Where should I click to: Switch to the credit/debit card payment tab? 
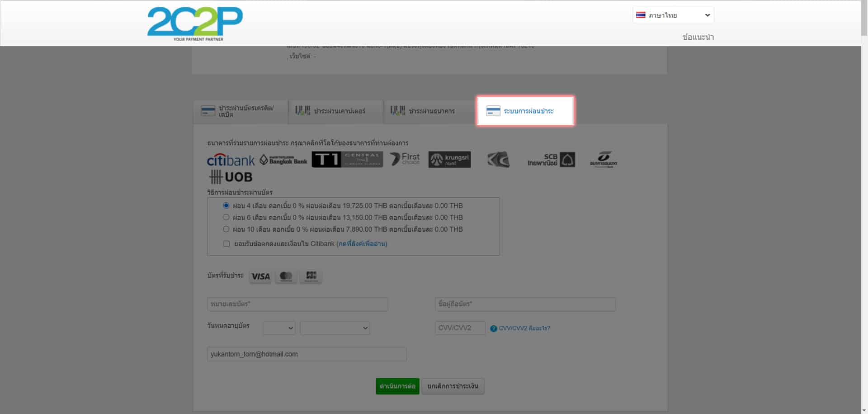[241, 111]
